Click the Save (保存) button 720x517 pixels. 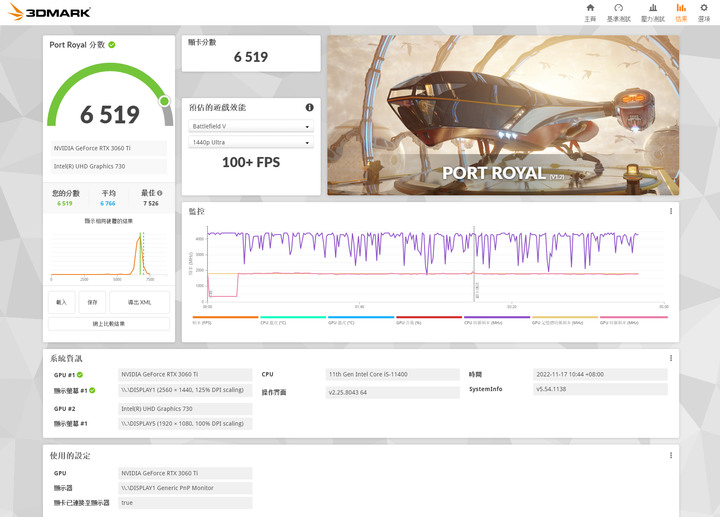coord(91,301)
